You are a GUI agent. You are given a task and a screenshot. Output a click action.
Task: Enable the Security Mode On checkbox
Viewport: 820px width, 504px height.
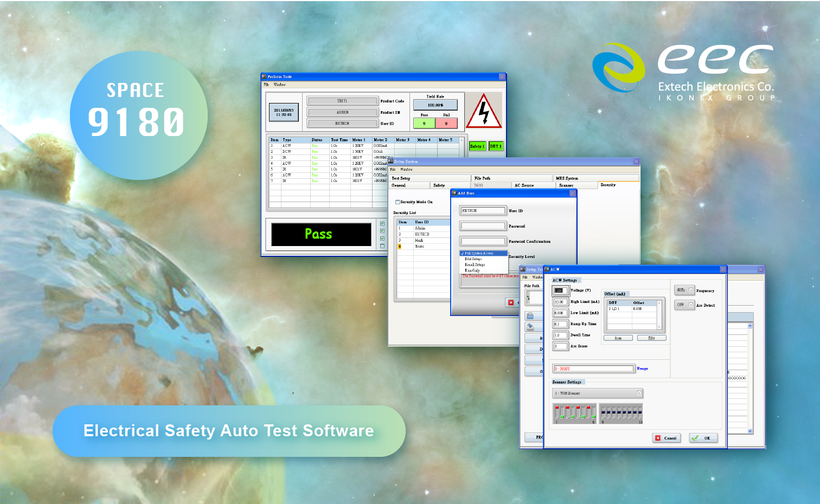point(398,202)
